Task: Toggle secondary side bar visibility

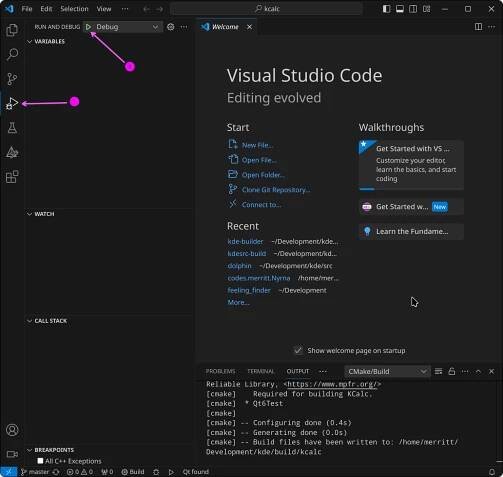Action: 413,9
